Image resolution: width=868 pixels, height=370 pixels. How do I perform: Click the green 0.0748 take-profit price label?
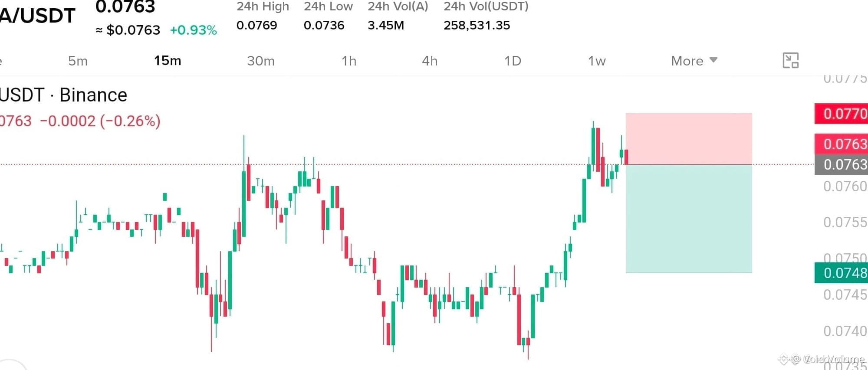pos(841,273)
